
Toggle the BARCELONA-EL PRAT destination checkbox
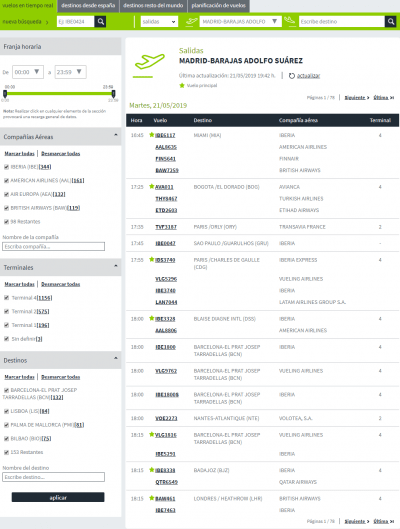(x=6, y=390)
